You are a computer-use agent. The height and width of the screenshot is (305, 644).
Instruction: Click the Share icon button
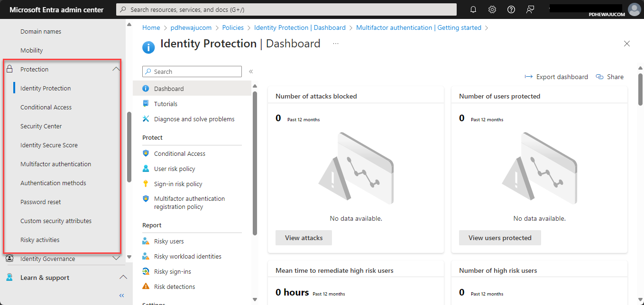pos(600,77)
